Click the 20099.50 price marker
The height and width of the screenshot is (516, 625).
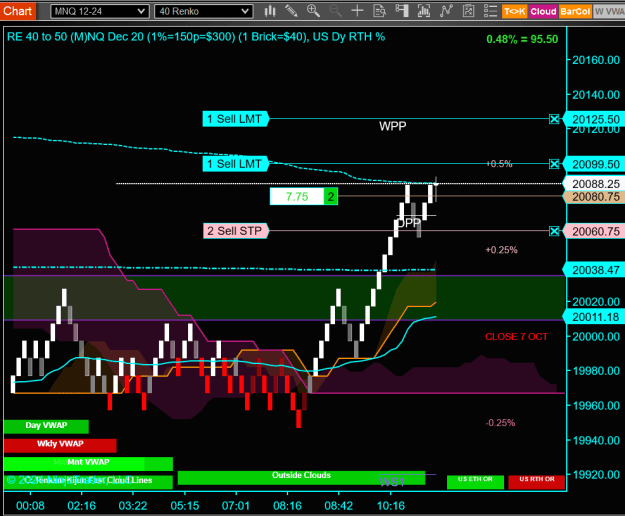click(594, 164)
